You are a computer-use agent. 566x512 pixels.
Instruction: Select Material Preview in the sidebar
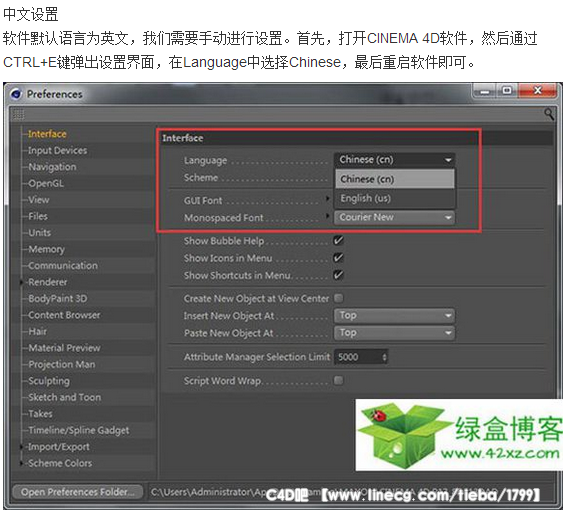click(x=64, y=348)
